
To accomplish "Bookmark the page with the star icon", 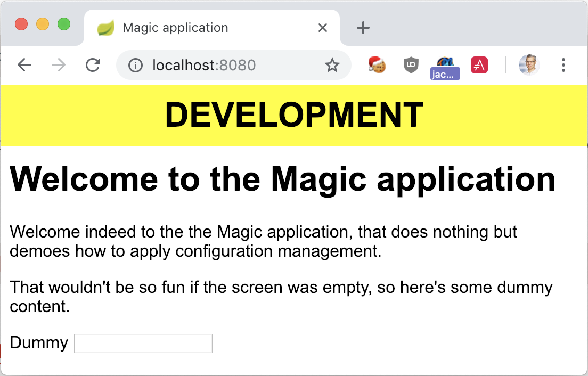I will pos(332,64).
